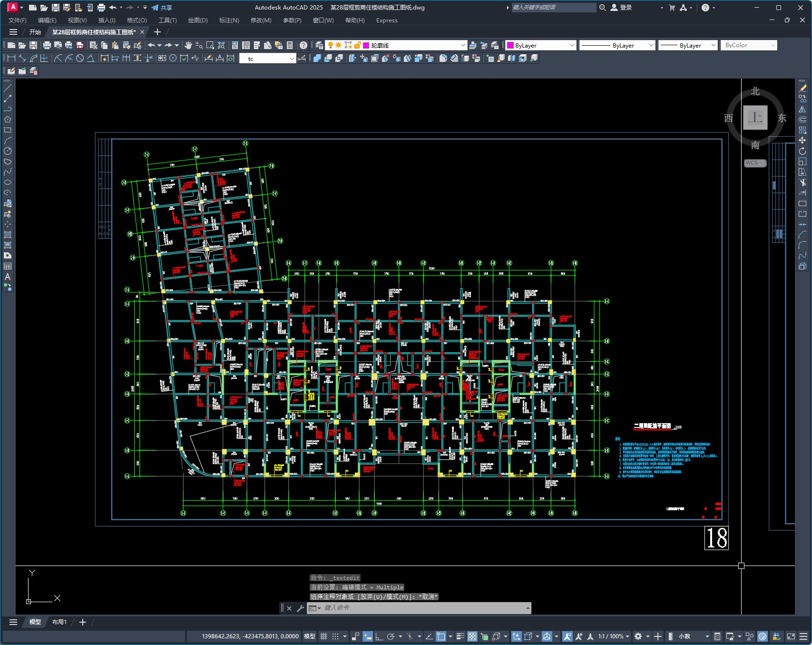Open the 标注(N) menu
This screenshot has width=812, height=645.
[x=229, y=20]
